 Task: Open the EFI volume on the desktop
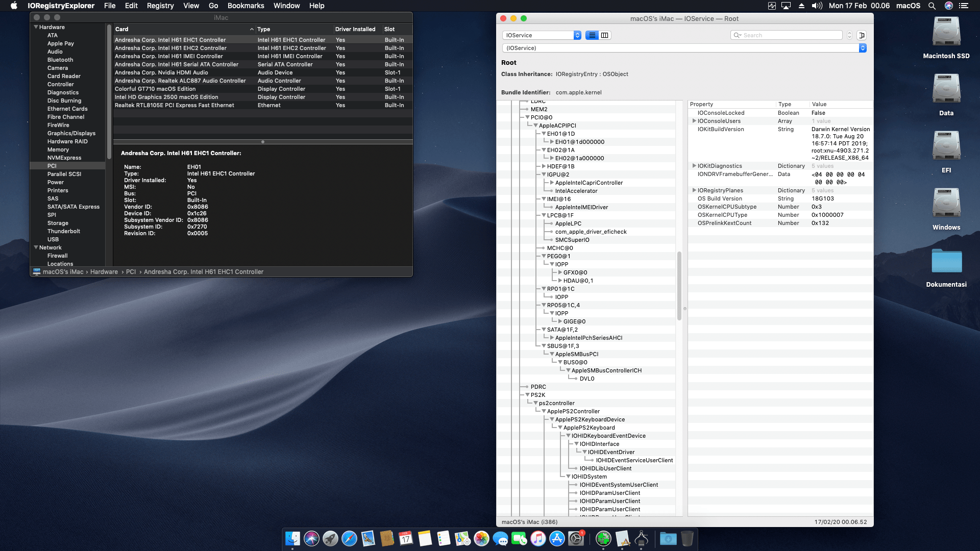click(x=946, y=146)
